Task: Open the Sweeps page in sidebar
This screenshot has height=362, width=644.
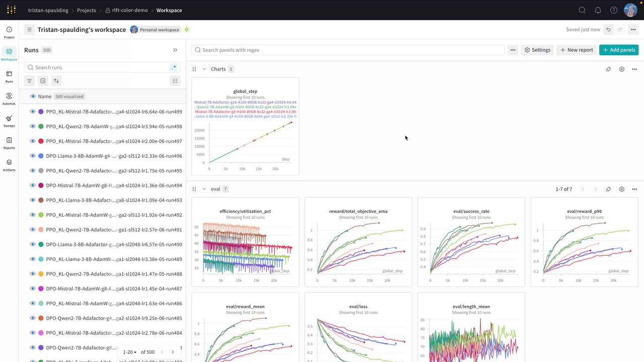Action: click(9, 121)
